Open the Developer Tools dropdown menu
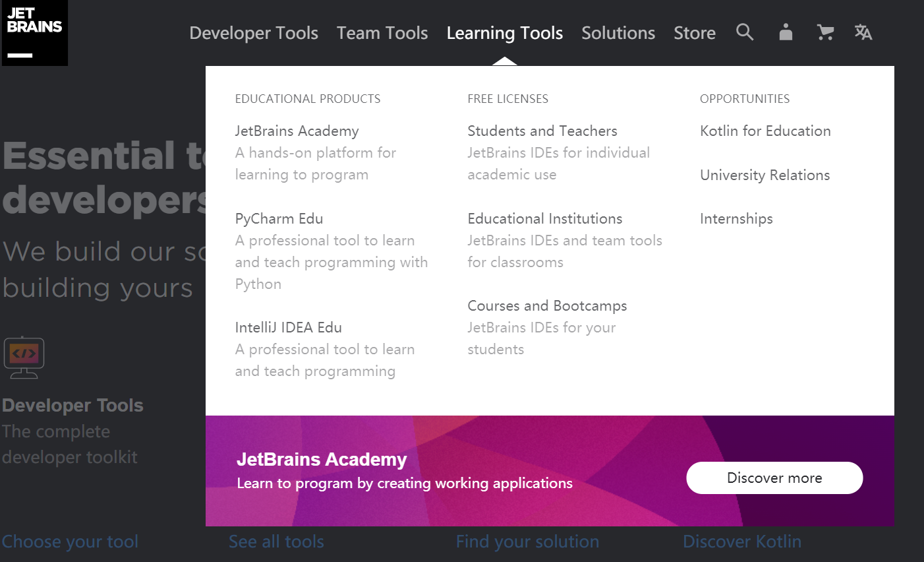 (254, 32)
